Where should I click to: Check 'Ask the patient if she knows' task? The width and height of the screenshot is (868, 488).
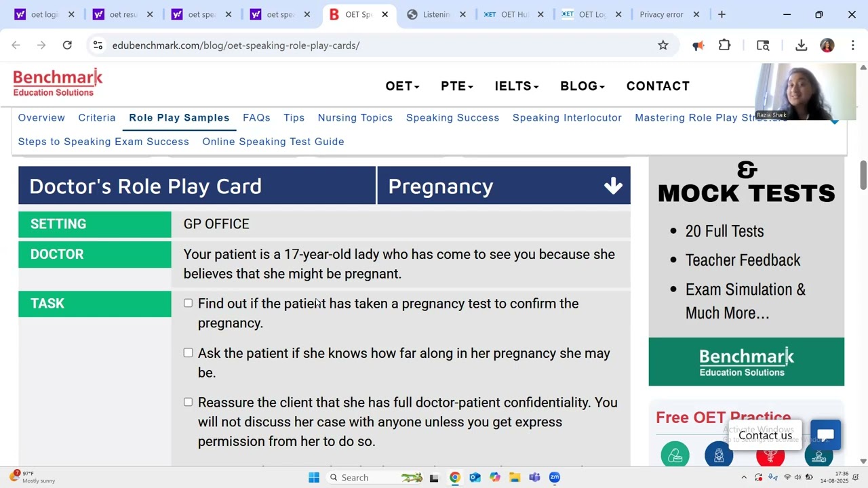[188, 352]
